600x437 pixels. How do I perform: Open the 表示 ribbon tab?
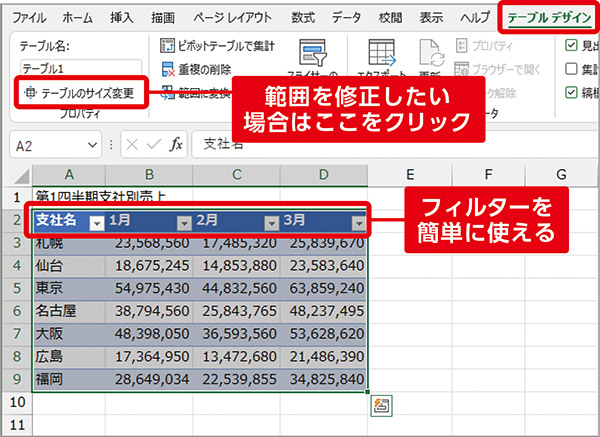click(x=431, y=18)
